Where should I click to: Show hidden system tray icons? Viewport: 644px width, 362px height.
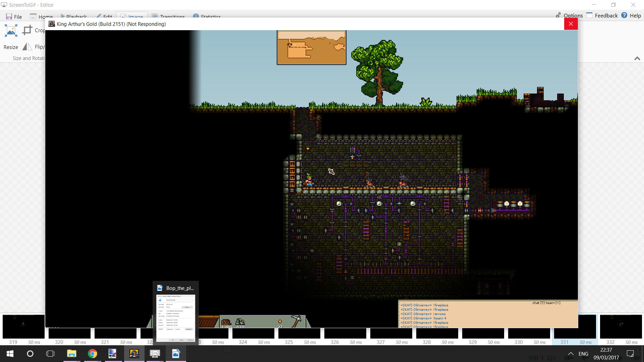click(x=571, y=354)
